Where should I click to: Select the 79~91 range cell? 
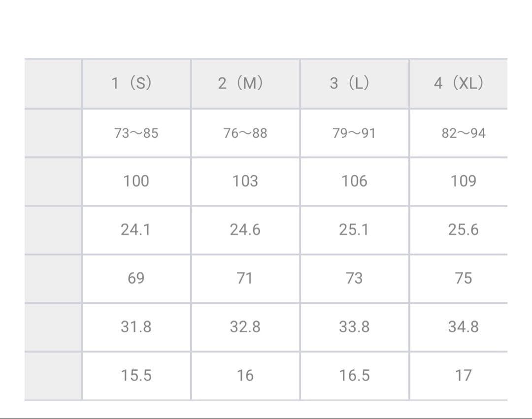point(354,133)
